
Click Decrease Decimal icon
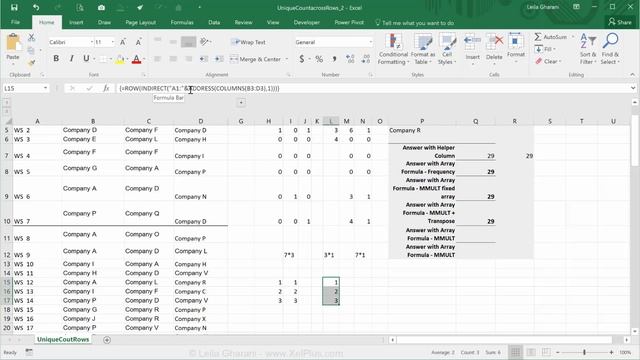(366, 59)
